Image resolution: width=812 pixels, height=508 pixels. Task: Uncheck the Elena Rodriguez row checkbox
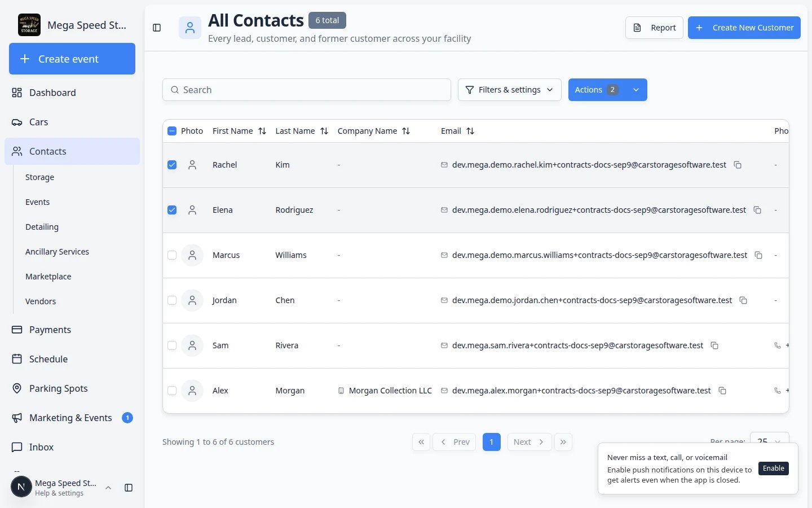click(x=172, y=210)
